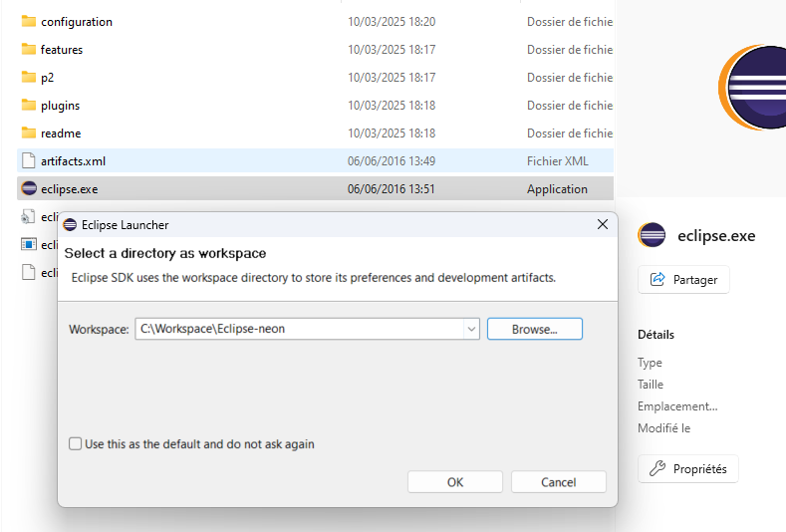This screenshot has height=532, width=786.
Task: Select the plugins folder name
Action: 60,106
